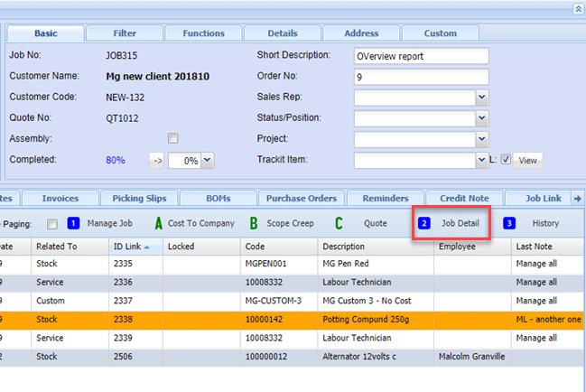Open the Sales Rep dropdown
Screen dimensions: 586x392
pos(481,97)
